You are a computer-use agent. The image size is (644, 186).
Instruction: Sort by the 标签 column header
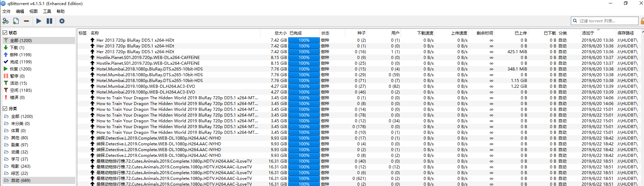[x=83, y=33]
